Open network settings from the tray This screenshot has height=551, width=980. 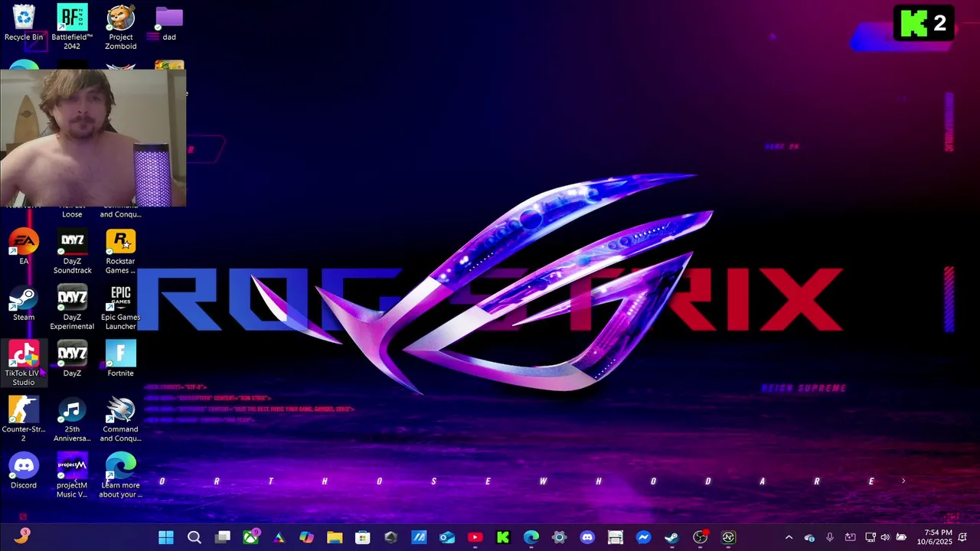[x=871, y=537]
